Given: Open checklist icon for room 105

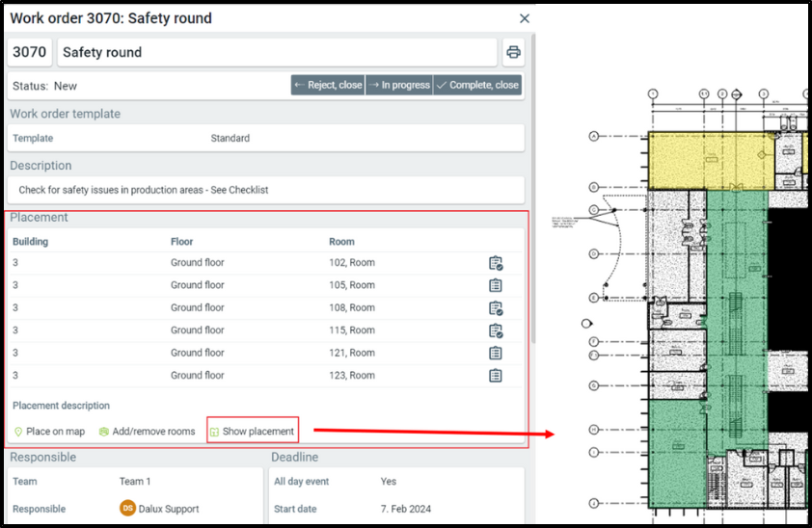Looking at the screenshot, I should point(496,285).
